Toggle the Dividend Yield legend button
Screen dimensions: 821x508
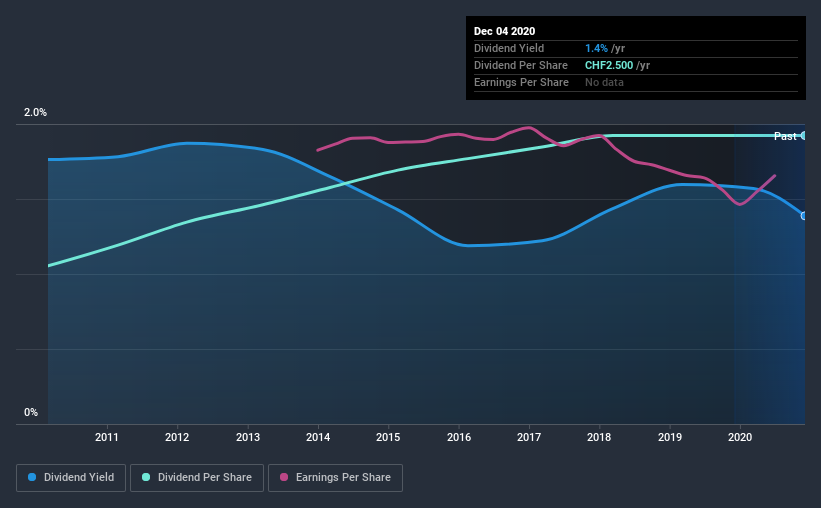point(71,478)
